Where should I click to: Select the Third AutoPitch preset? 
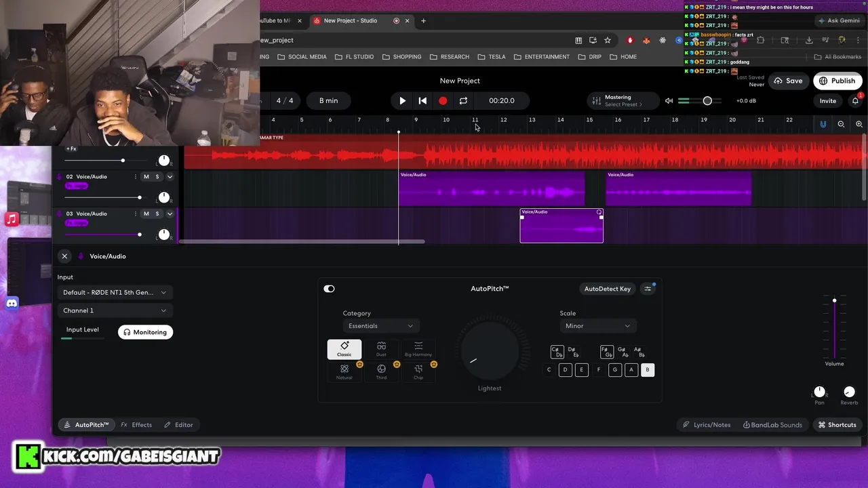coord(381,371)
